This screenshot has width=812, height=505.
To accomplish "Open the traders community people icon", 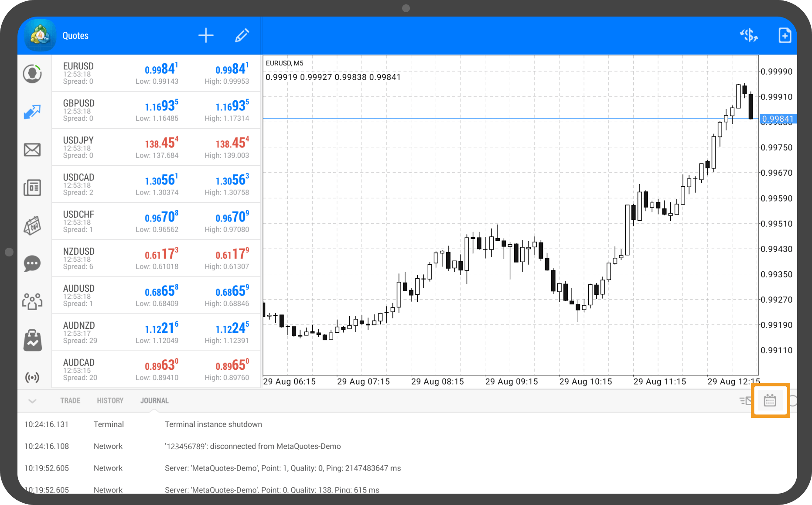I will (x=32, y=301).
